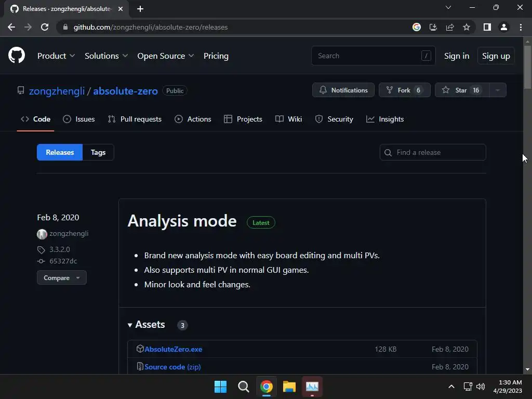The image size is (532, 399).
Task: Open the browser side panel icon
Action: tap(487, 27)
